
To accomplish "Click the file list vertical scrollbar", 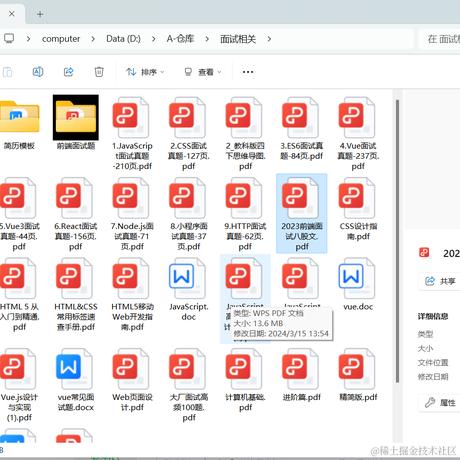I will point(397,241).
